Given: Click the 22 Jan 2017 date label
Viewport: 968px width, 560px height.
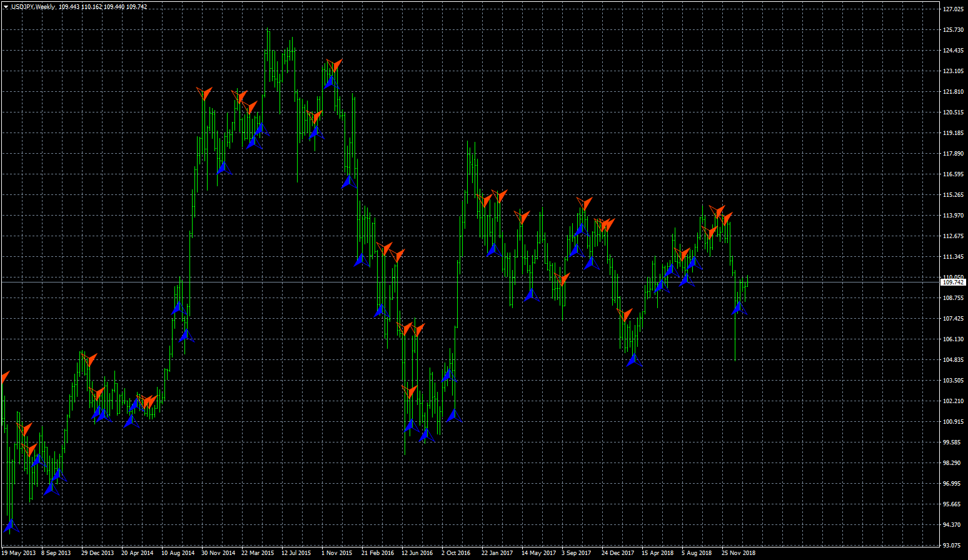Looking at the screenshot, I should pyautogui.click(x=497, y=553).
